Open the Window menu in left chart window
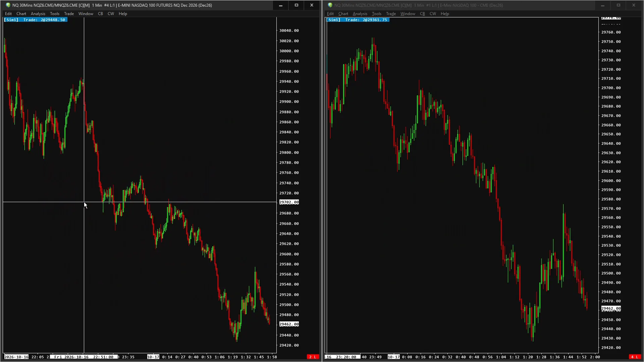This screenshot has width=644, height=362. pos(86,14)
